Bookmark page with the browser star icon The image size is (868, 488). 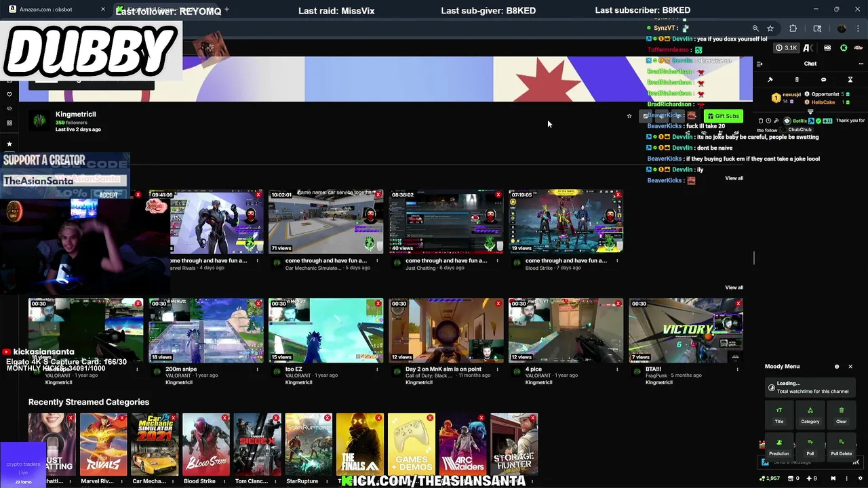[770, 28]
